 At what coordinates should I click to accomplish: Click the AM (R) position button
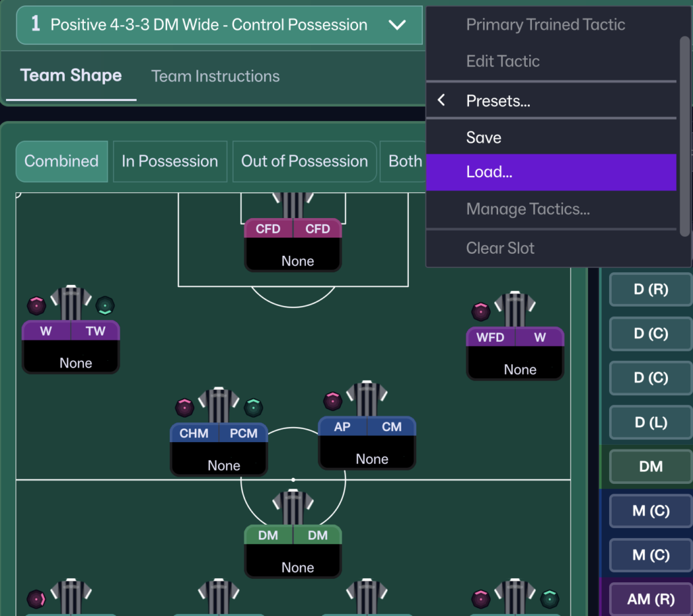650,599
